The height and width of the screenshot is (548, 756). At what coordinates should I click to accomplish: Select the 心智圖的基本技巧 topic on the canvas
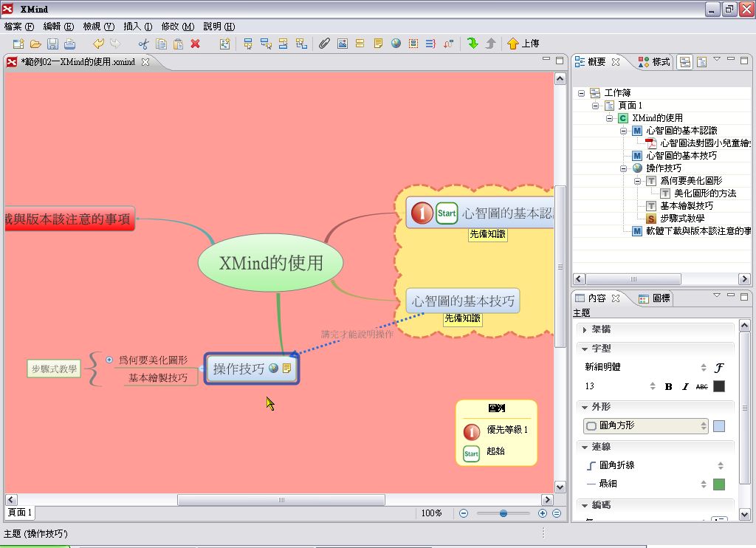(463, 301)
